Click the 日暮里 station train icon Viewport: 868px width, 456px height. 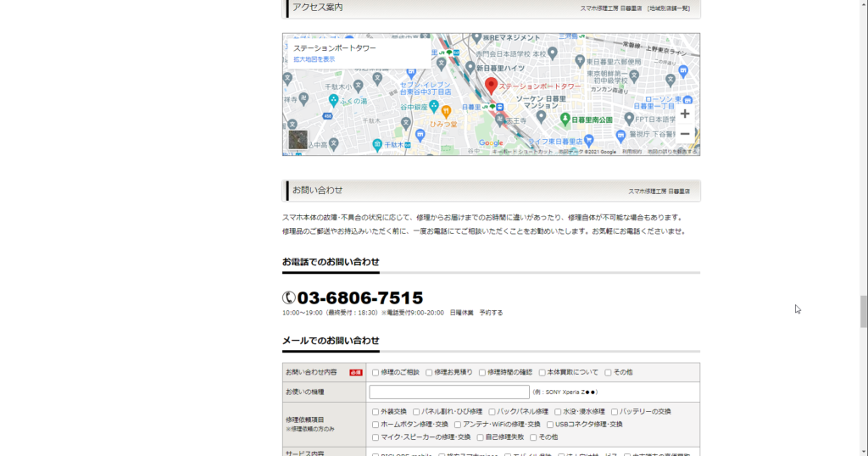point(499,108)
